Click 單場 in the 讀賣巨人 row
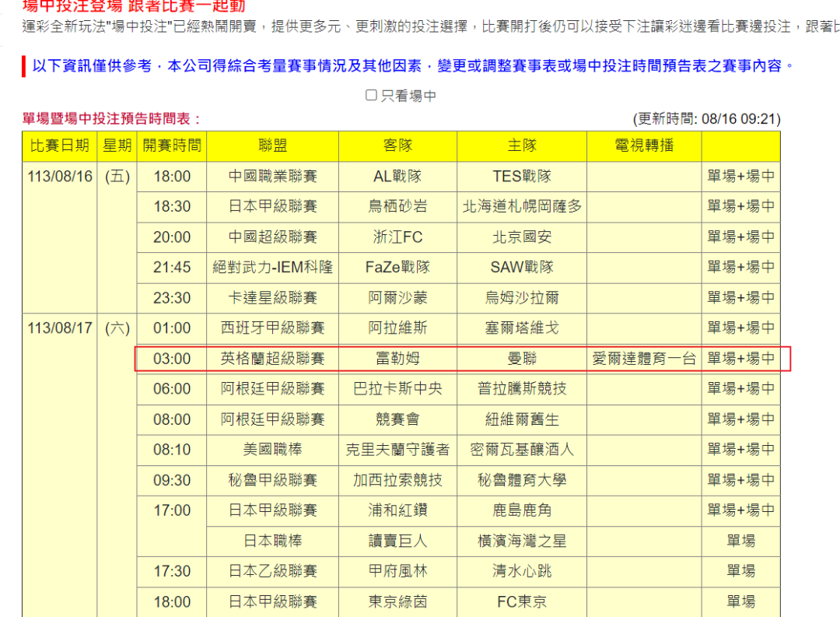This screenshot has width=840, height=617. (x=740, y=541)
